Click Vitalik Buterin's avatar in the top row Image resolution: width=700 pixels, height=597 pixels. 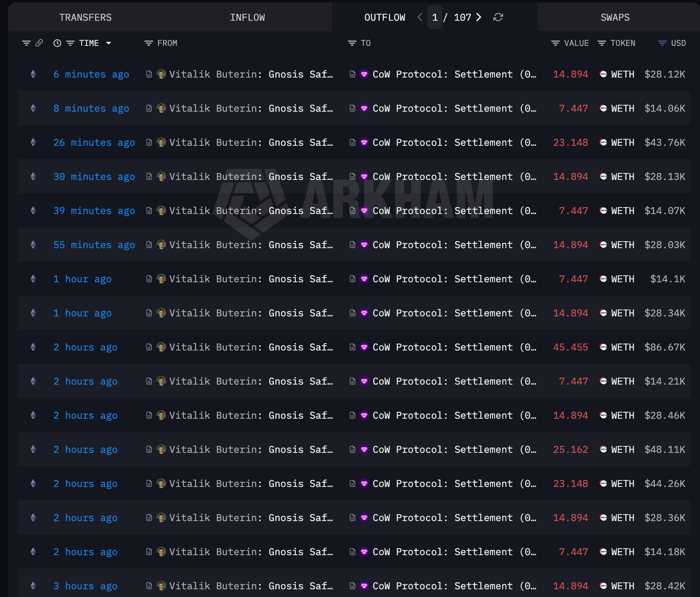[161, 74]
